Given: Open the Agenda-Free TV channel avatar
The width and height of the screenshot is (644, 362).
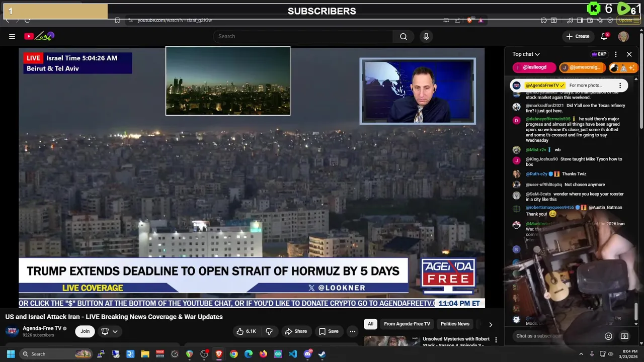Looking at the screenshot, I should [12, 331].
